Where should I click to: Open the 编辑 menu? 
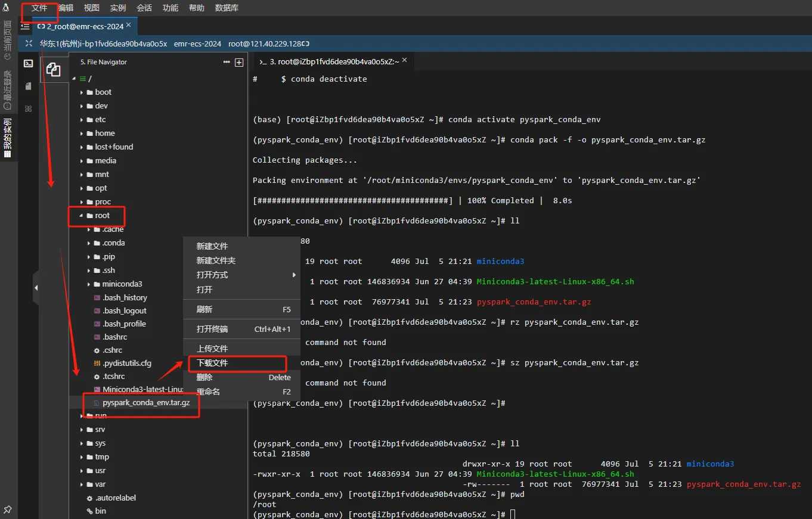click(x=66, y=8)
